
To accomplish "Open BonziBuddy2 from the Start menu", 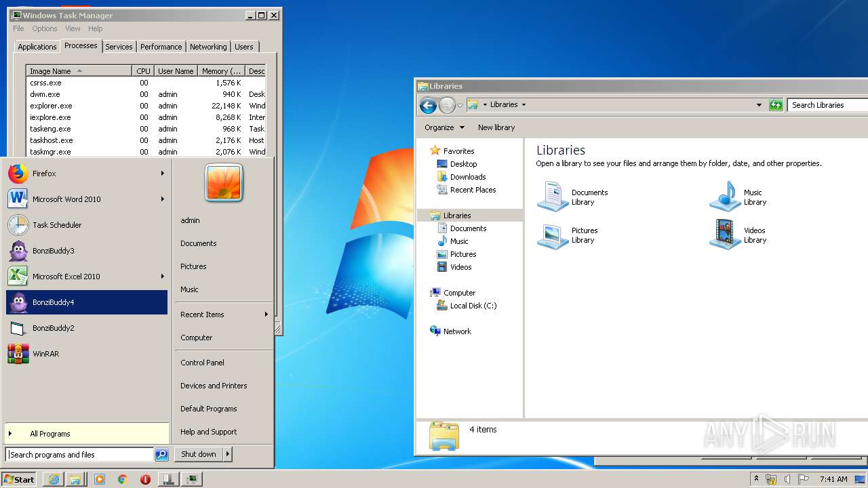I will pyautogui.click(x=86, y=328).
